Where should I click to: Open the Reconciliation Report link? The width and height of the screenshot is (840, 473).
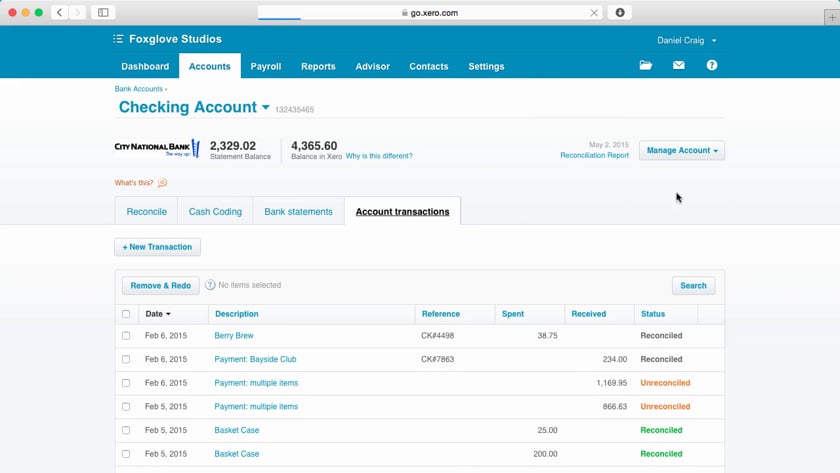(x=595, y=155)
